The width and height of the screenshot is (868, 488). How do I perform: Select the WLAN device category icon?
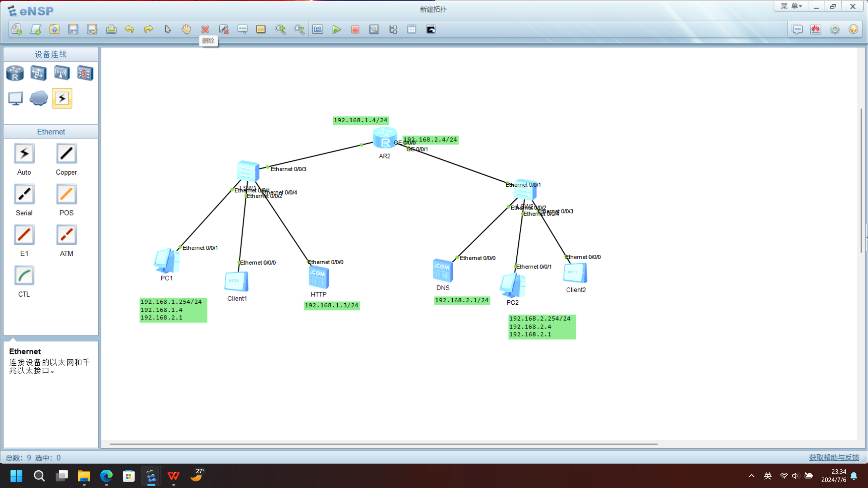click(62, 73)
